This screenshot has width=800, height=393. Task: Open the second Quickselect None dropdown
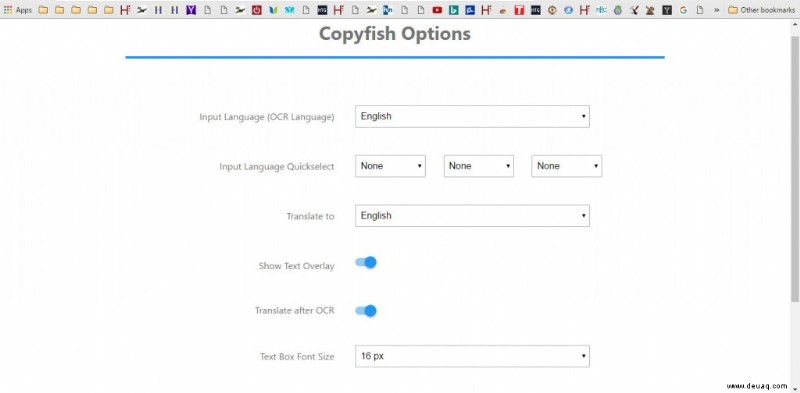(479, 166)
